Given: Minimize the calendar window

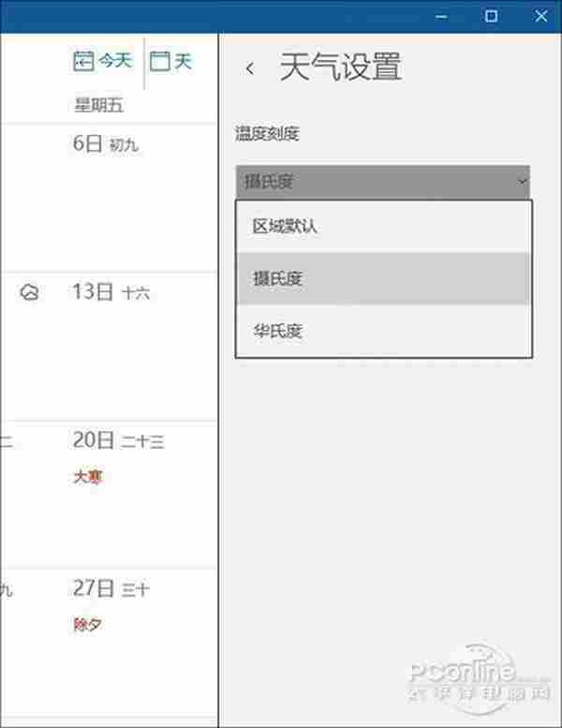Looking at the screenshot, I should tap(442, 16).
